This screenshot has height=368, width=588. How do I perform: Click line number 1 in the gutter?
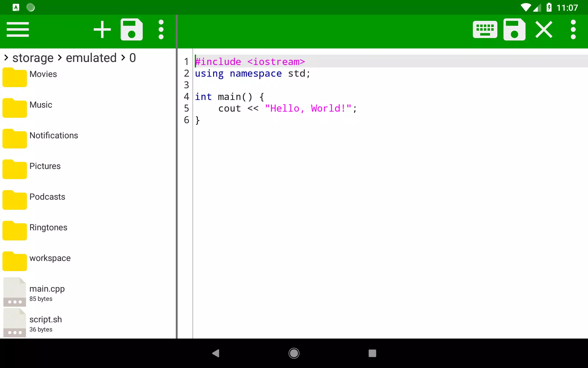click(x=186, y=62)
